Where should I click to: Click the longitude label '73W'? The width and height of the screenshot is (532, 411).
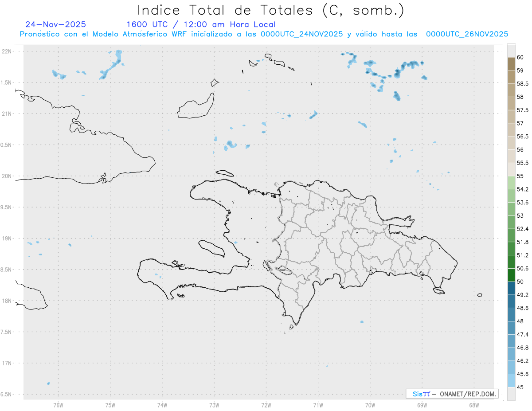[x=214, y=404]
